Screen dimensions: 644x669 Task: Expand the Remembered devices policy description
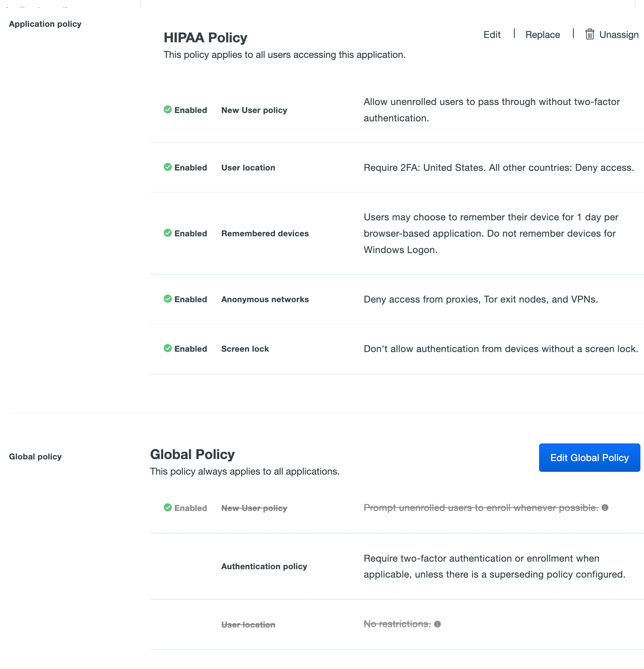click(265, 233)
